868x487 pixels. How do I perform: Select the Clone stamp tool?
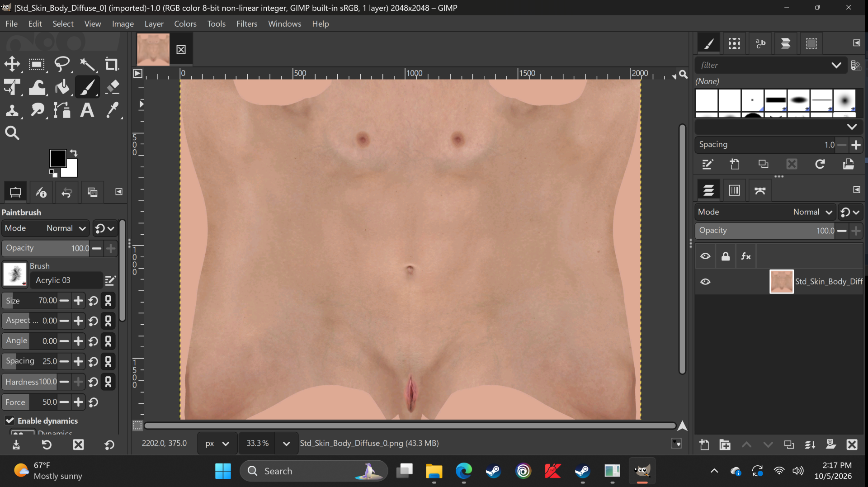[12, 110]
